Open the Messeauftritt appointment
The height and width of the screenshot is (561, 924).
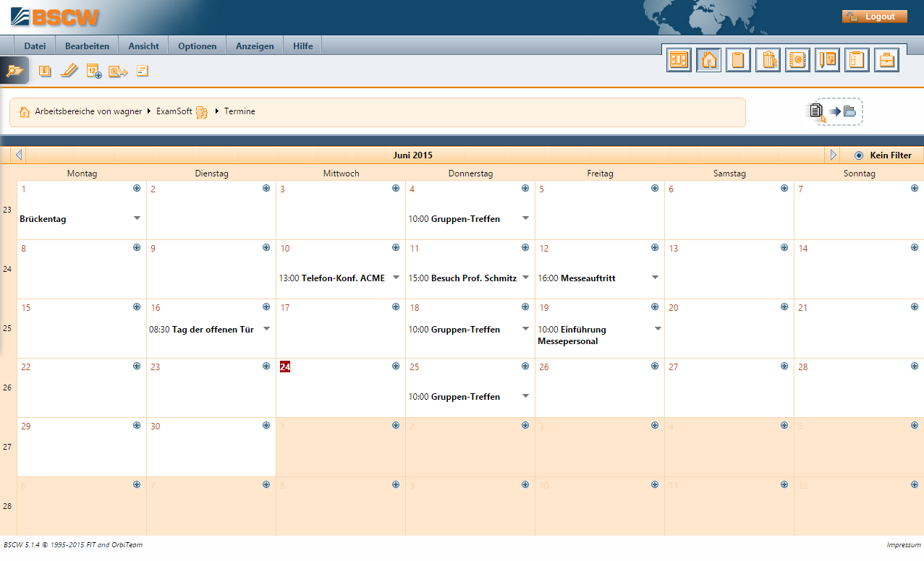[x=588, y=278]
